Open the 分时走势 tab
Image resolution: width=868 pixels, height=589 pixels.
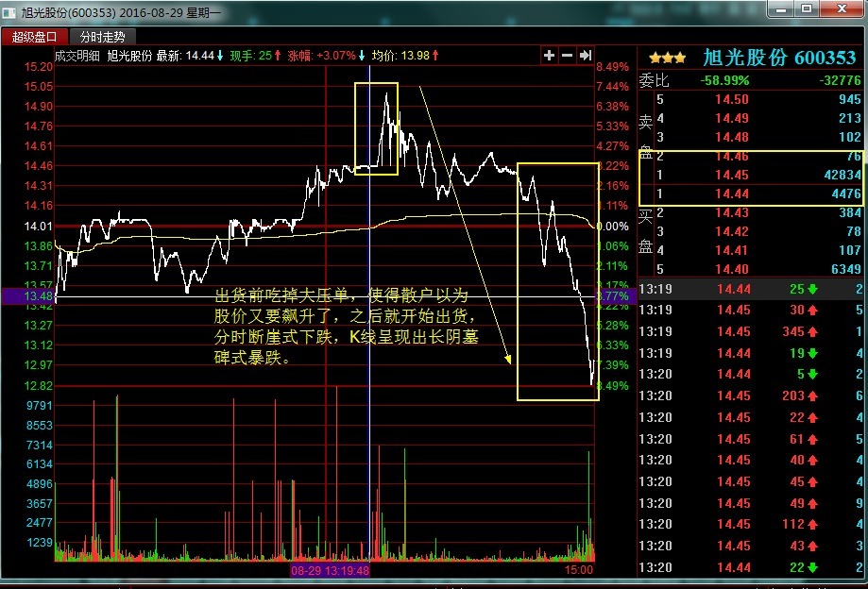[102, 37]
